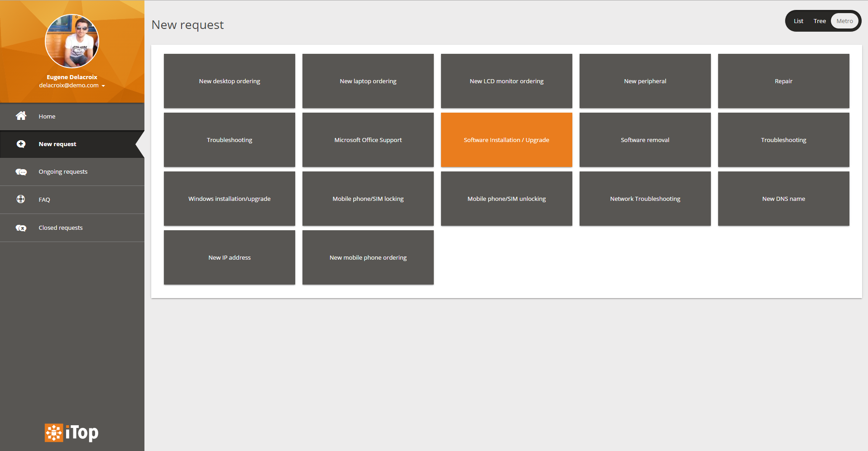Screen dimensions: 868x451
Task: Click the Home house icon in sidebar
Action: [x=21, y=116]
